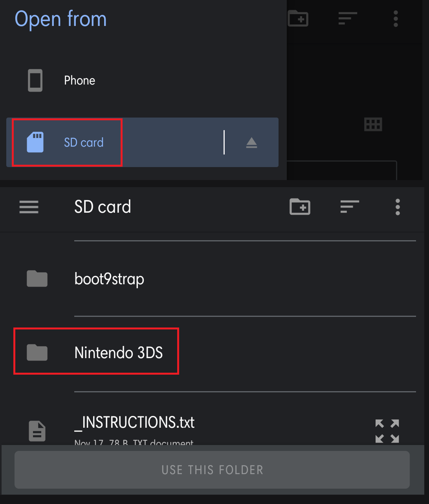This screenshot has width=429, height=504.
Task: Click the SD card title in the toolbar
Action: pos(103,207)
